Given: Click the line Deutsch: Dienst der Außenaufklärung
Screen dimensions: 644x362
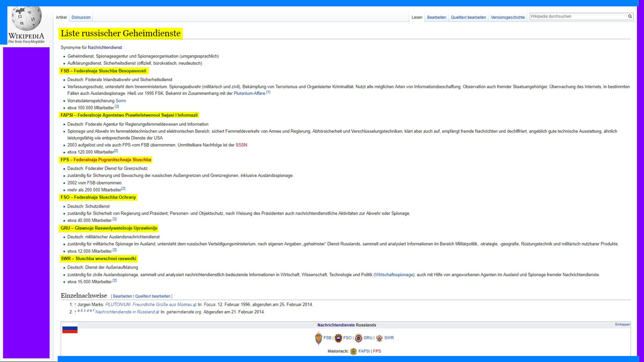Looking at the screenshot, I should [103, 267].
